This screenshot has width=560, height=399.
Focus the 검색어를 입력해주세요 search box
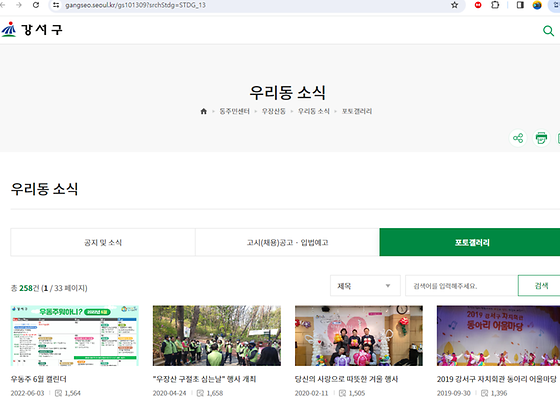click(461, 286)
